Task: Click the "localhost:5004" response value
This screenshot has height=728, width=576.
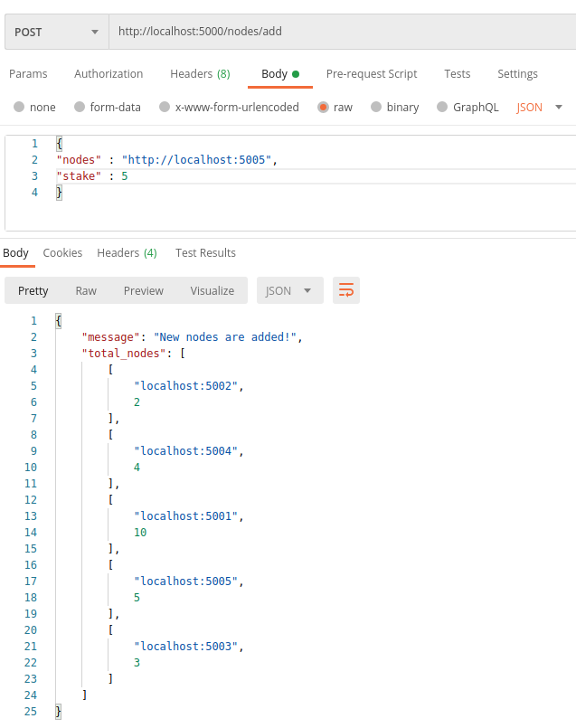Action: [x=186, y=451]
